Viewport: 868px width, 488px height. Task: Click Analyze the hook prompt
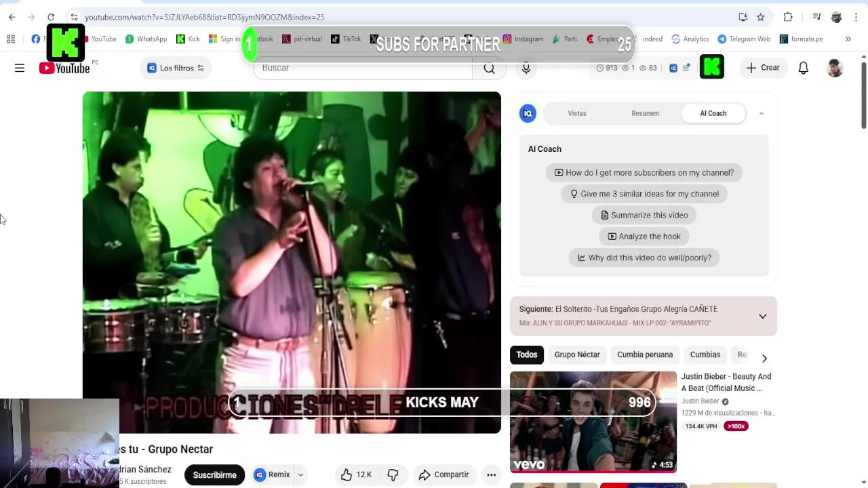point(644,237)
